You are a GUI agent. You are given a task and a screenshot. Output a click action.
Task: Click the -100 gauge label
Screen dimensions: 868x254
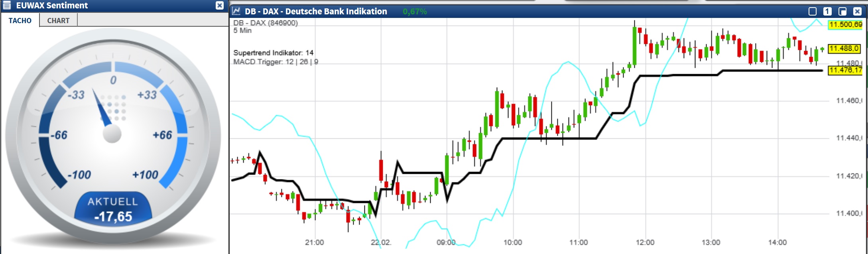[x=79, y=175]
